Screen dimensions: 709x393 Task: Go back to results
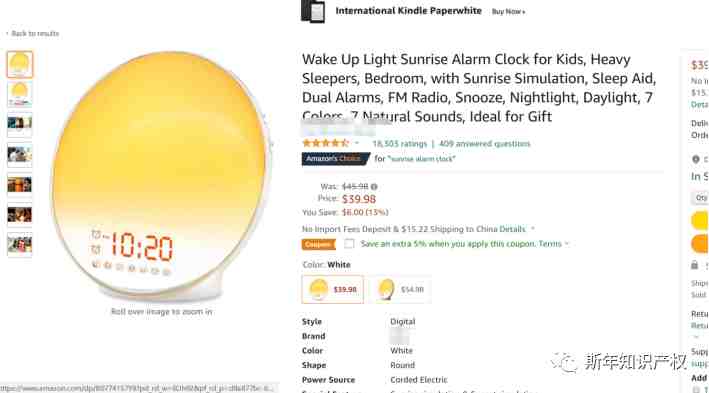[x=33, y=33]
